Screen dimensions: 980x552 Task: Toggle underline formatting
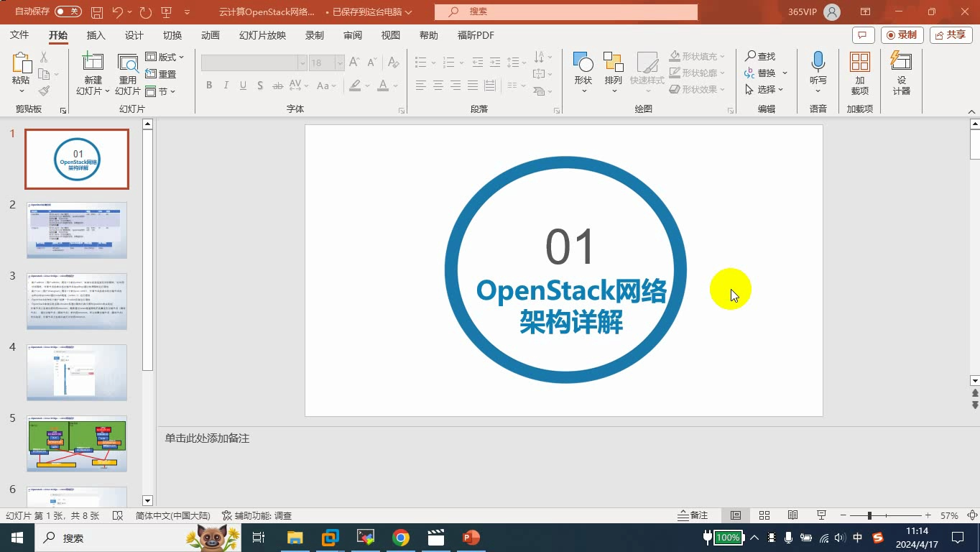pyautogui.click(x=243, y=85)
